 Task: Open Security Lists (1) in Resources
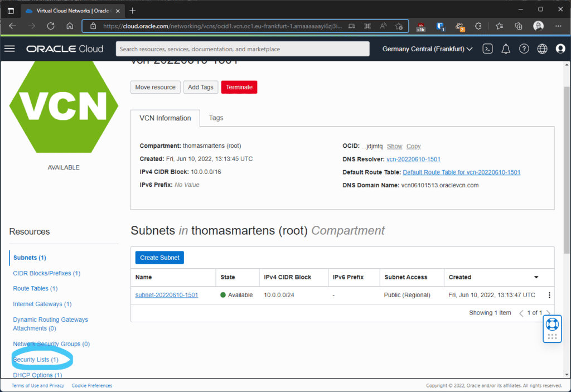click(x=36, y=360)
